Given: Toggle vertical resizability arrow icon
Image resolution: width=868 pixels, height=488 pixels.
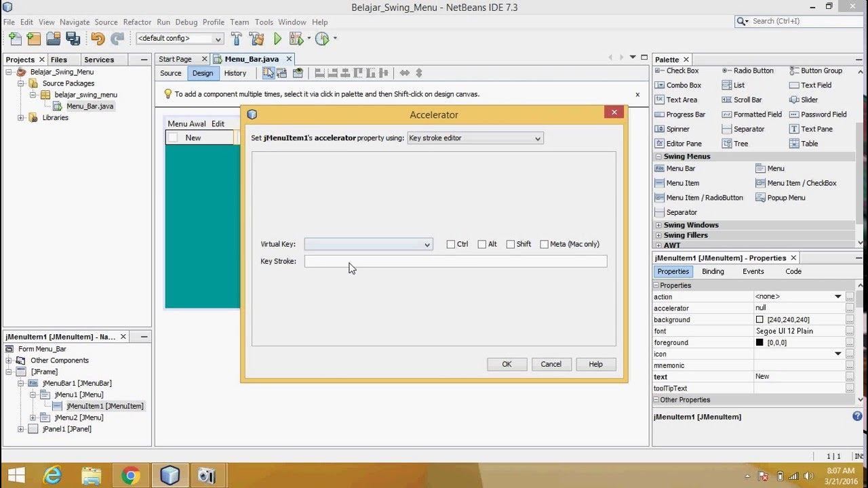Looking at the screenshot, I should click(419, 73).
